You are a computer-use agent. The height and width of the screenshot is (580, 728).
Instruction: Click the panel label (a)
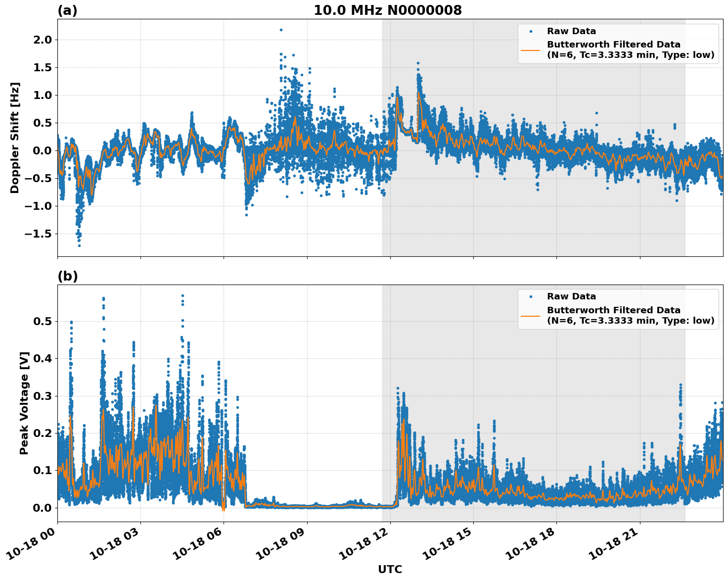click(67, 9)
